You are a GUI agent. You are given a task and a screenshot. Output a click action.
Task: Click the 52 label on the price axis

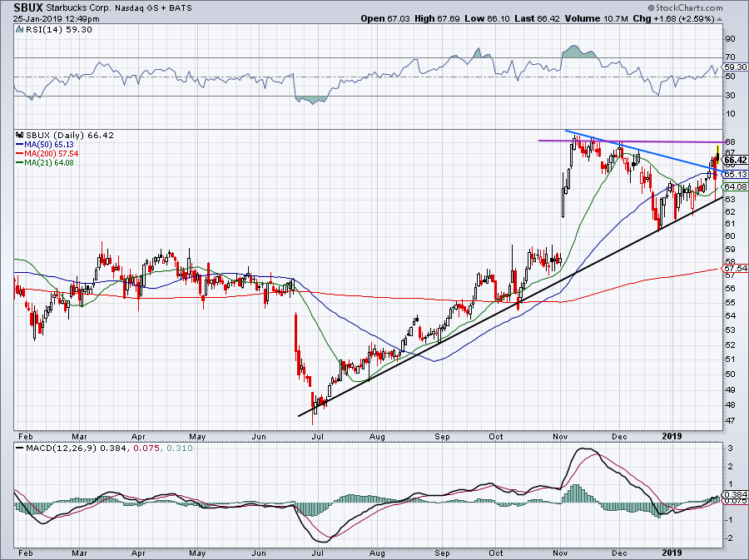[x=730, y=345]
